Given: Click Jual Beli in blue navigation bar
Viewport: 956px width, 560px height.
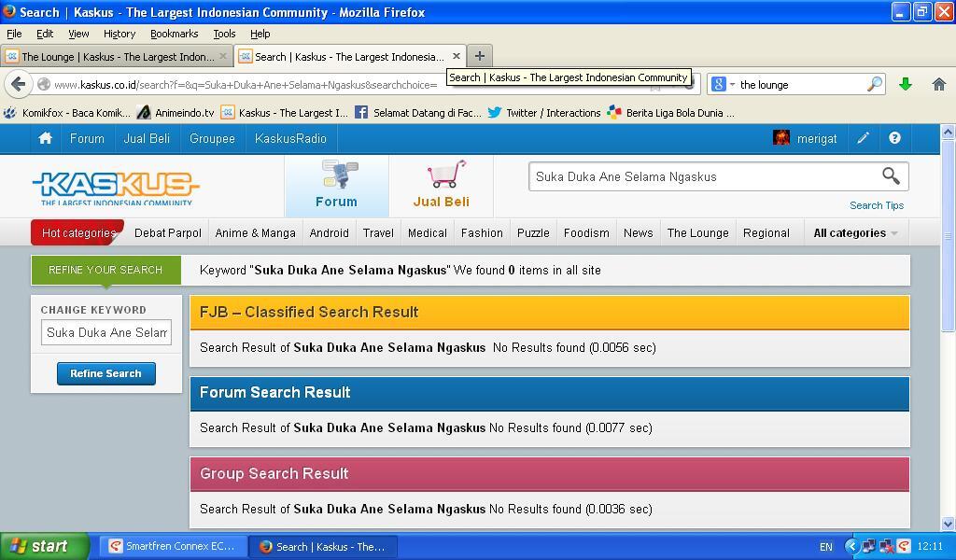Looking at the screenshot, I should coord(147,138).
